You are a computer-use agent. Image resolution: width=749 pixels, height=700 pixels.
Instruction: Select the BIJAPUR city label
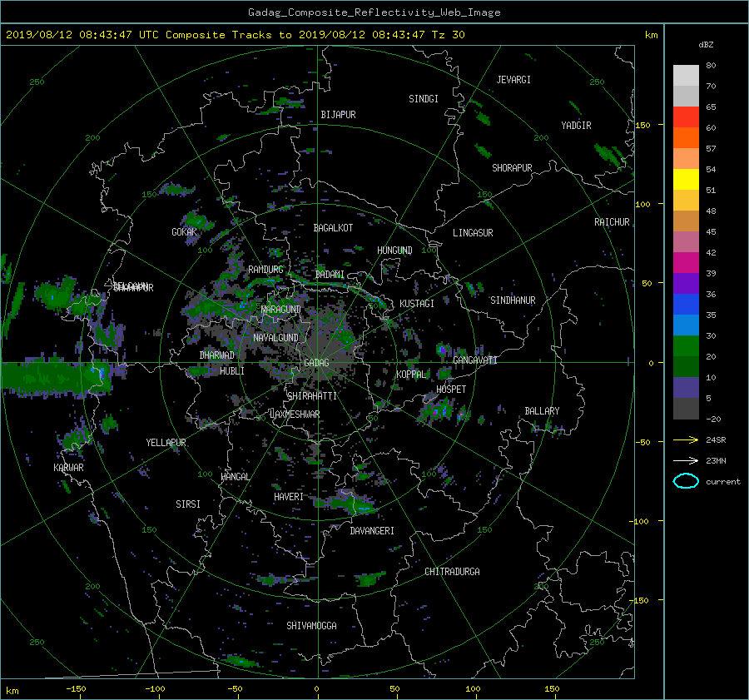tap(338, 115)
